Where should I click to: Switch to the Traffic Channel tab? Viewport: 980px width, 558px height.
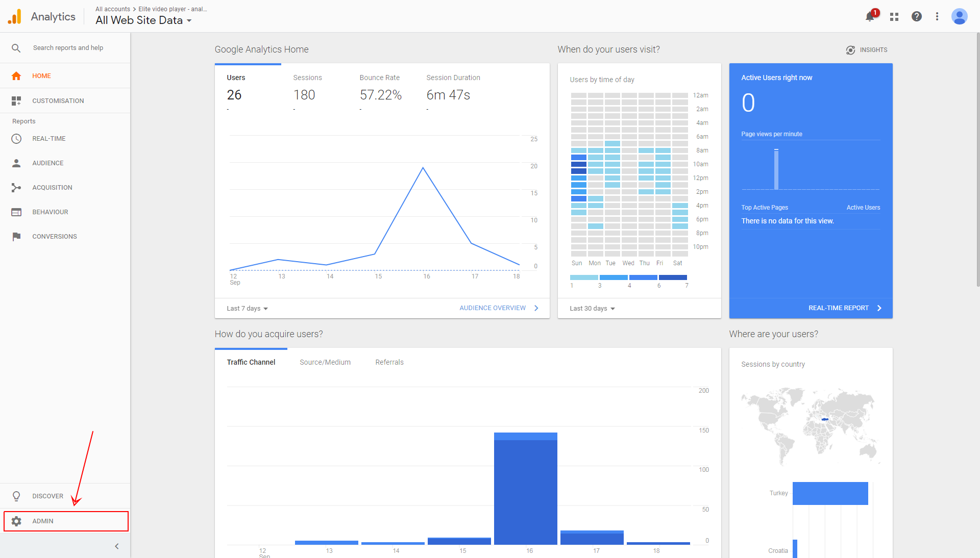coord(251,362)
